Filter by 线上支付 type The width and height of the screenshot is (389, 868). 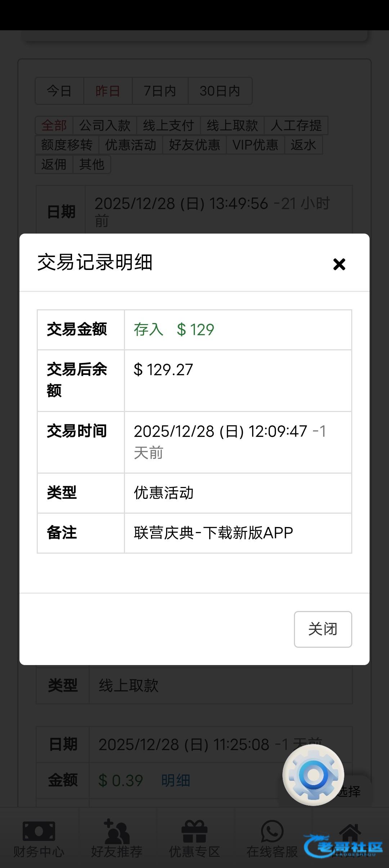click(x=168, y=125)
